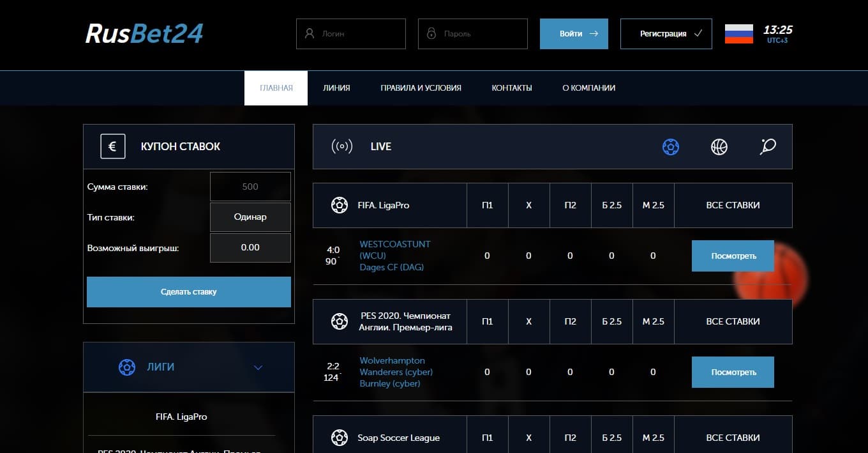Click the Логин input field
This screenshot has width=868, height=453.
(351, 34)
